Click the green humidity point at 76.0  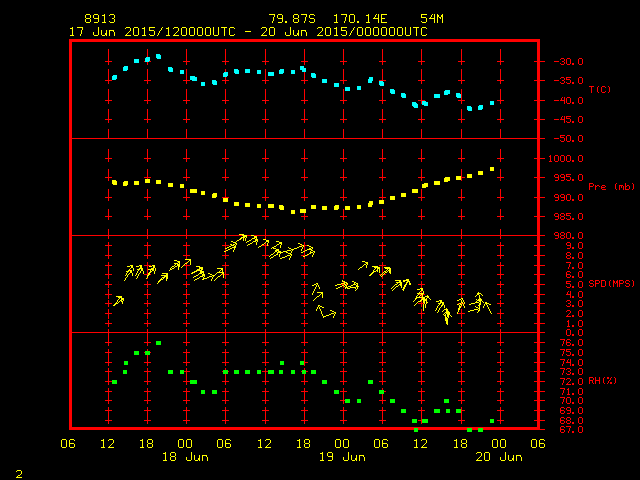click(x=158, y=343)
